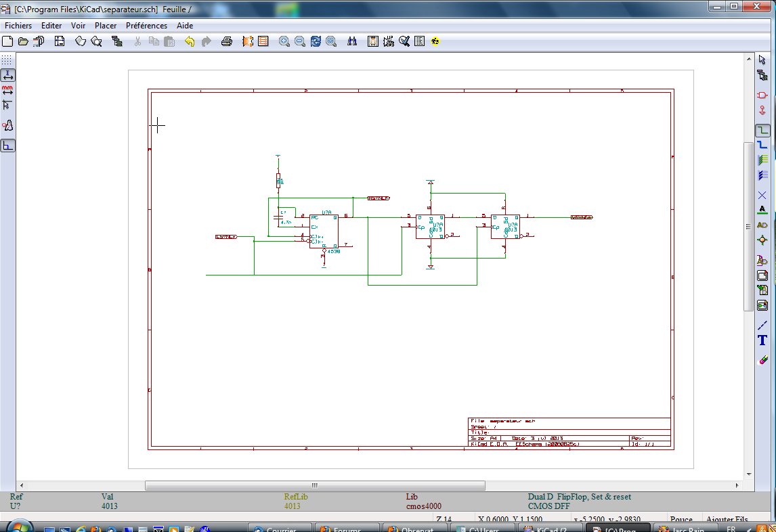The image size is (776, 532).
Task: Open the library browser icon
Action: 97,41
